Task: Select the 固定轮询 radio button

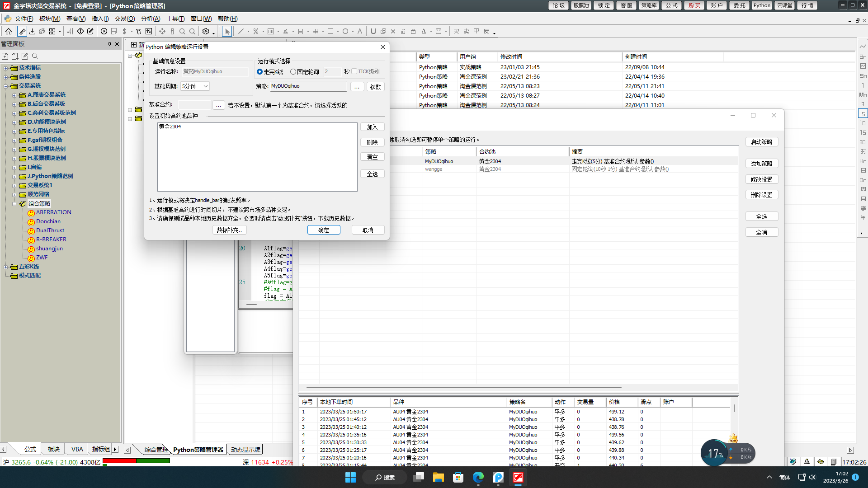Action: point(293,71)
